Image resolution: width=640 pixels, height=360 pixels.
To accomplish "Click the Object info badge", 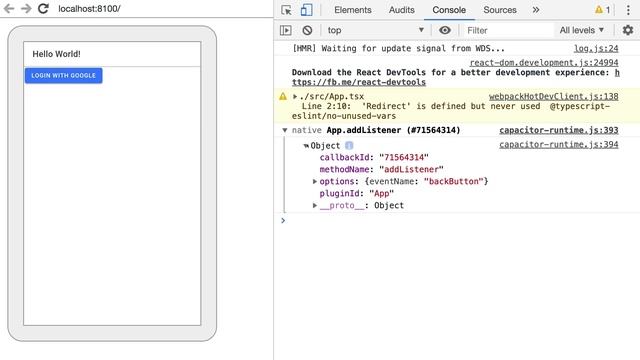I will point(349,146).
